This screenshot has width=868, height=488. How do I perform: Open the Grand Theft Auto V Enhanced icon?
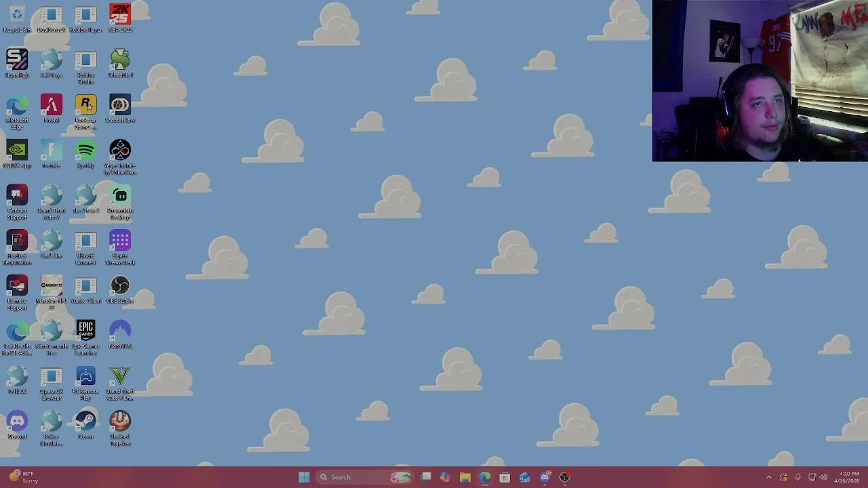click(x=120, y=384)
